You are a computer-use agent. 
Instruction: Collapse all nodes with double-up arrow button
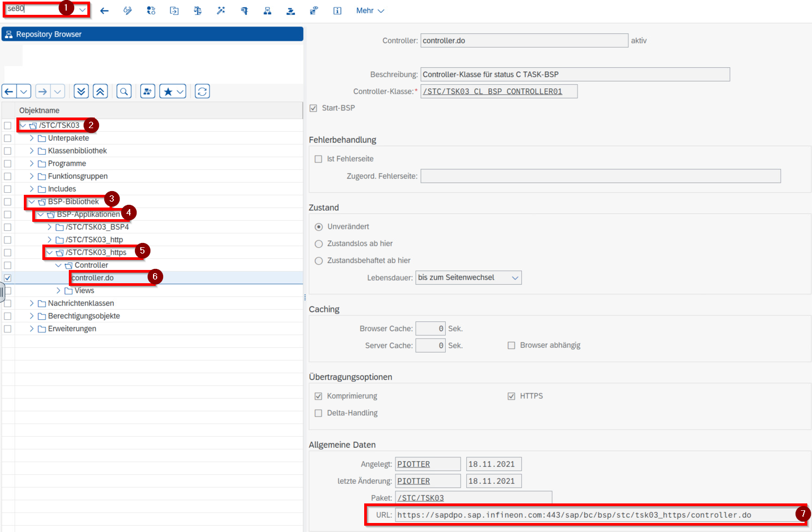[101, 92]
